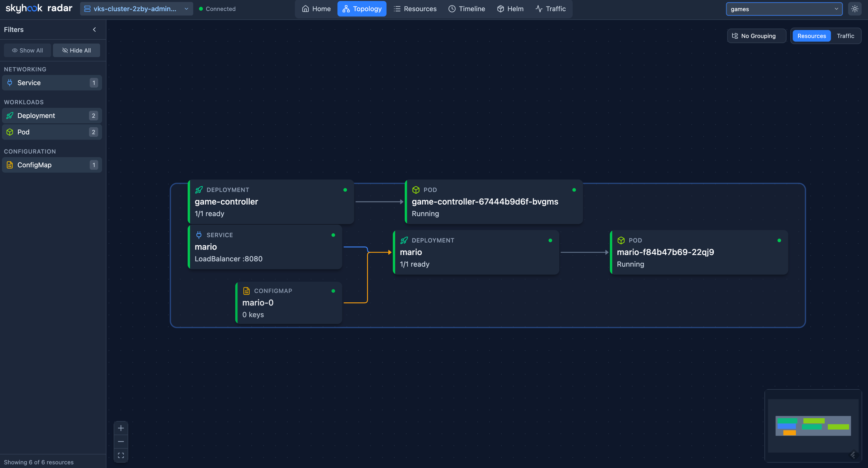868x468 pixels.
Task: Toggle the Deployment filter
Action: tap(52, 116)
